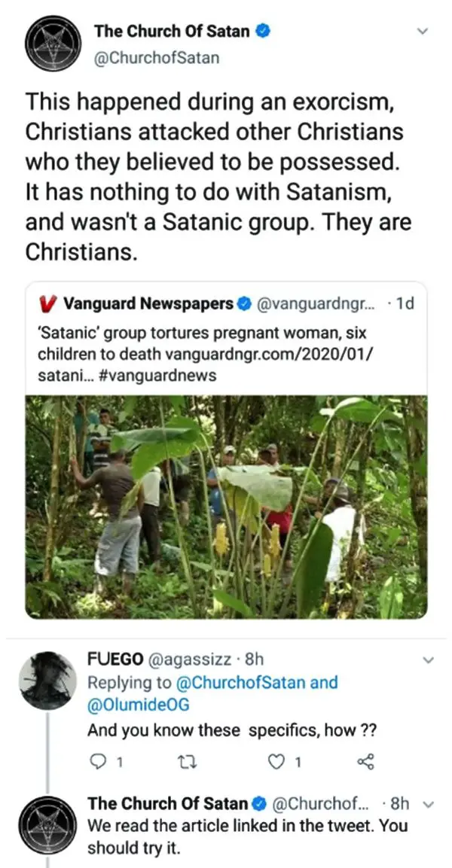Like FUEGO's reply with the heart
This screenshot has width=452, height=868.
[x=279, y=763]
